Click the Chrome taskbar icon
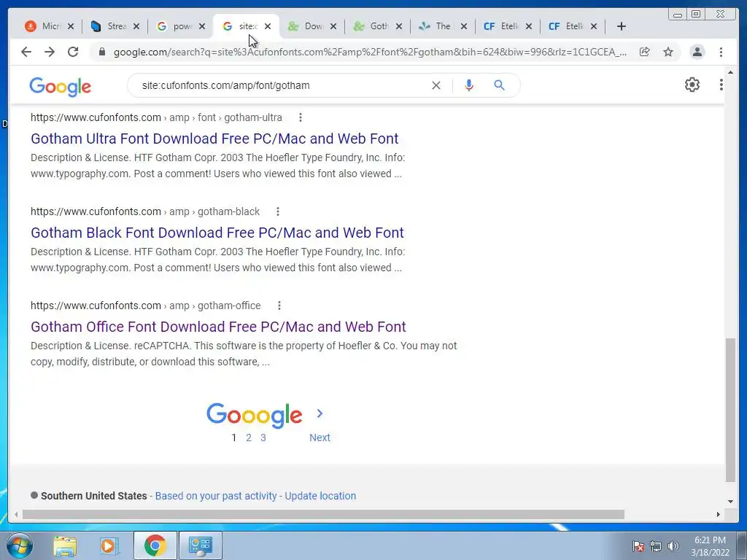747x560 pixels. coord(155,545)
